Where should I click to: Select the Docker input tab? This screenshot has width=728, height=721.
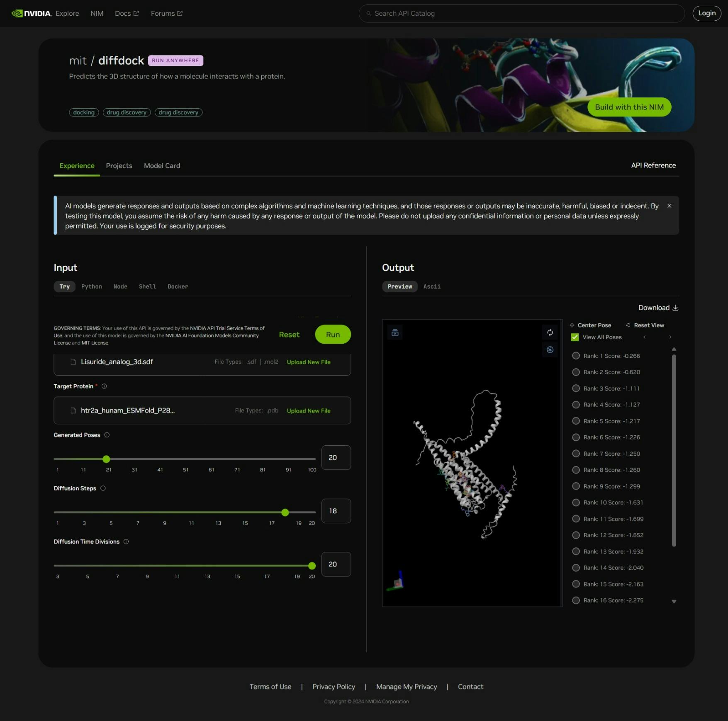[x=178, y=286]
